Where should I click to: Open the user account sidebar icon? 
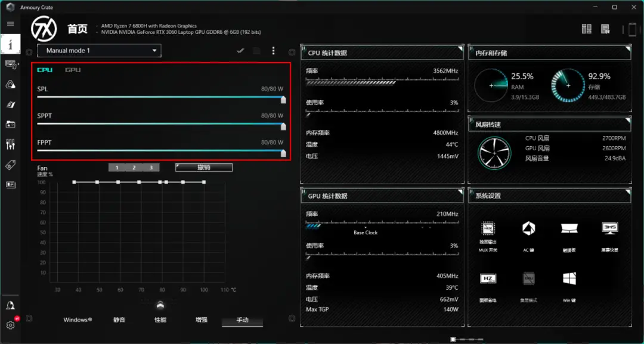(11, 305)
